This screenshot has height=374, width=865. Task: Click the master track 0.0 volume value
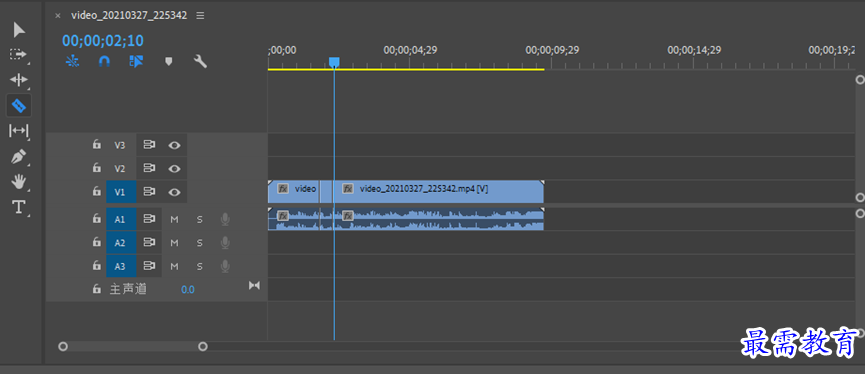(188, 290)
